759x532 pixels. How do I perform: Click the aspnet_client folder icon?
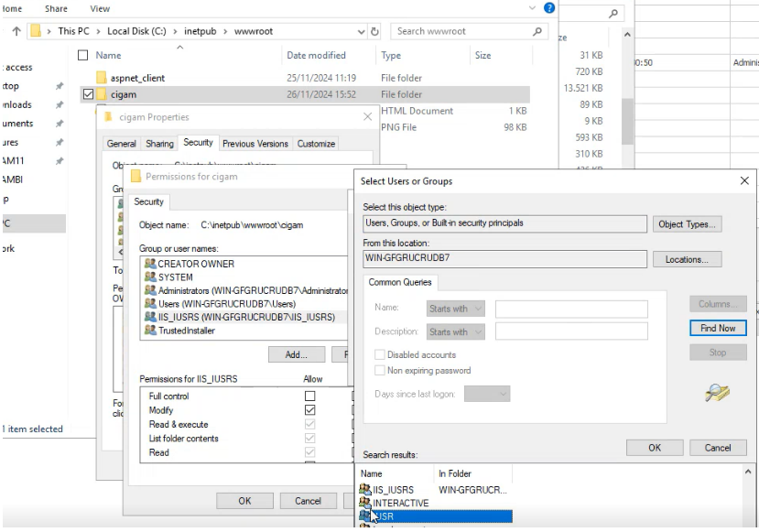[x=101, y=78]
